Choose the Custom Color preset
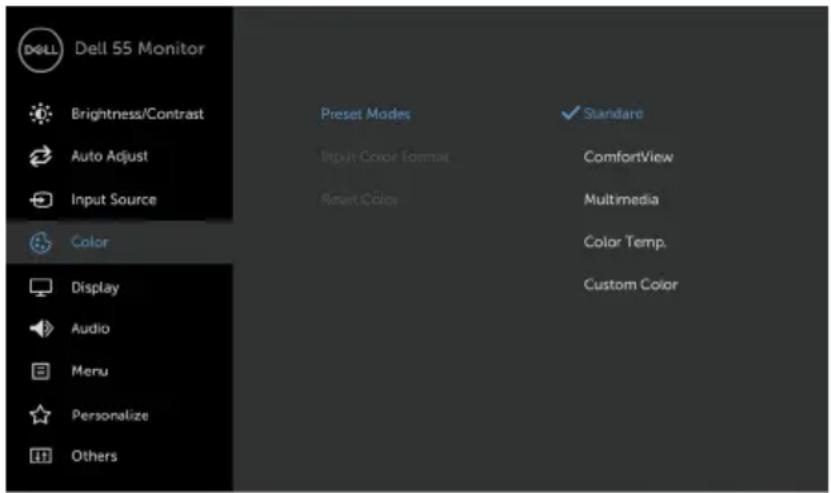Image resolution: width=831 pixels, height=493 pixels. (631, 285)
